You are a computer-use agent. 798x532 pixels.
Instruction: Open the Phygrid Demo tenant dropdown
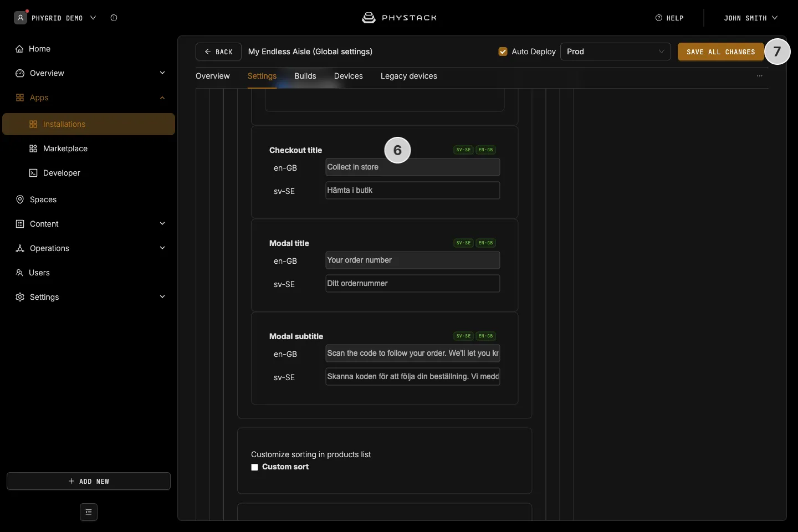pyautogui.click(x=93, y=18)
